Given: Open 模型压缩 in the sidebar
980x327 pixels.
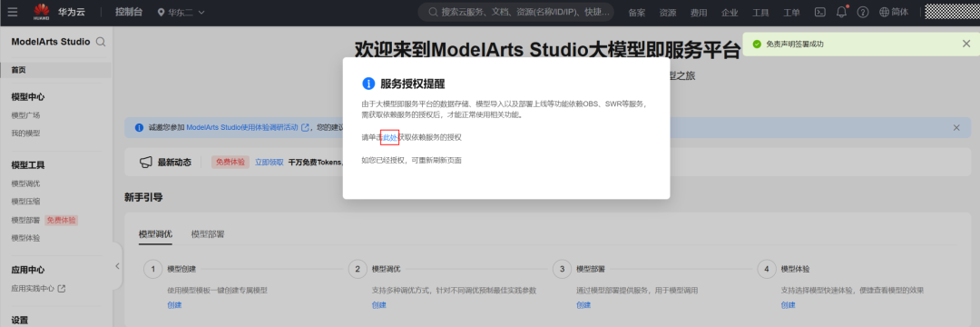Looking at the screenshot, I should (x=25, y=202).
